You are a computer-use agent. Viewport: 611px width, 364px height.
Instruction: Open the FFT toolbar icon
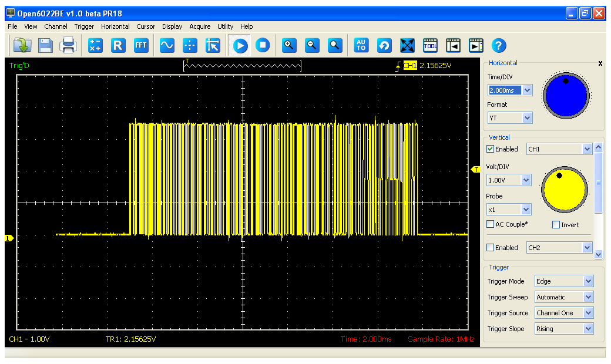pos(141,46)
